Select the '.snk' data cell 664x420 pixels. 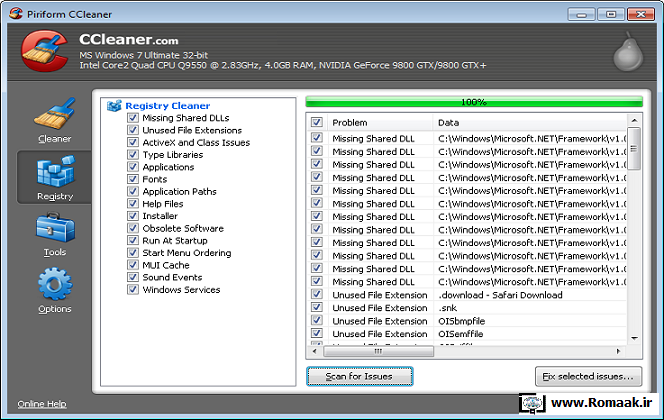pos(448,308)
